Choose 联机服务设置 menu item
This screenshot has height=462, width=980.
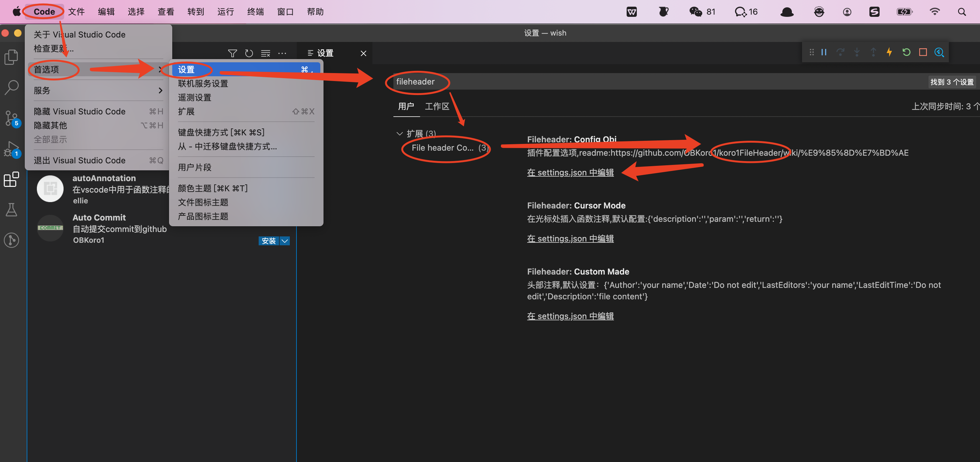(x=246, y=83)
